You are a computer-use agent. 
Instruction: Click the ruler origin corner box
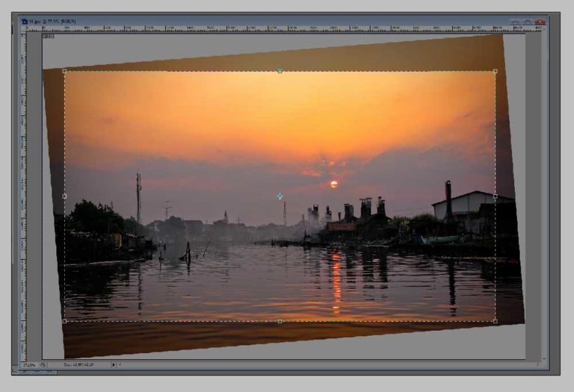click(x=23, y=28)
